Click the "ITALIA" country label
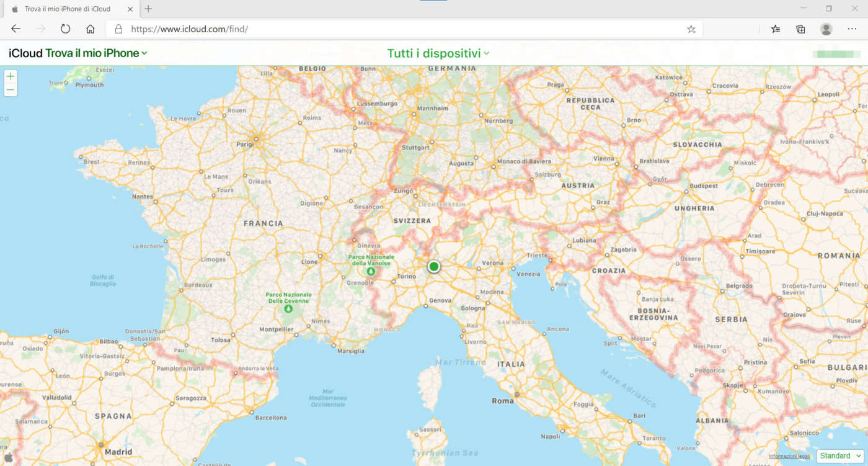This screenshot has width=868, height=466. point(511,364)
